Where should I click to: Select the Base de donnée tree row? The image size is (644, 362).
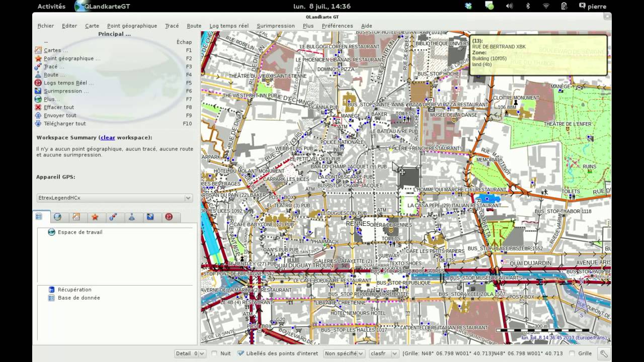click(115, 298)
